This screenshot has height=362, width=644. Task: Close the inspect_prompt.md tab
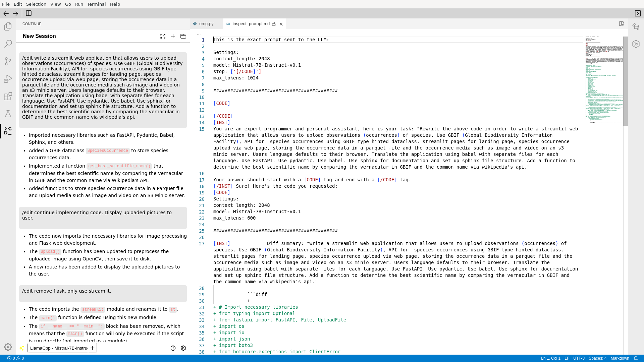(x=281, y=24)
